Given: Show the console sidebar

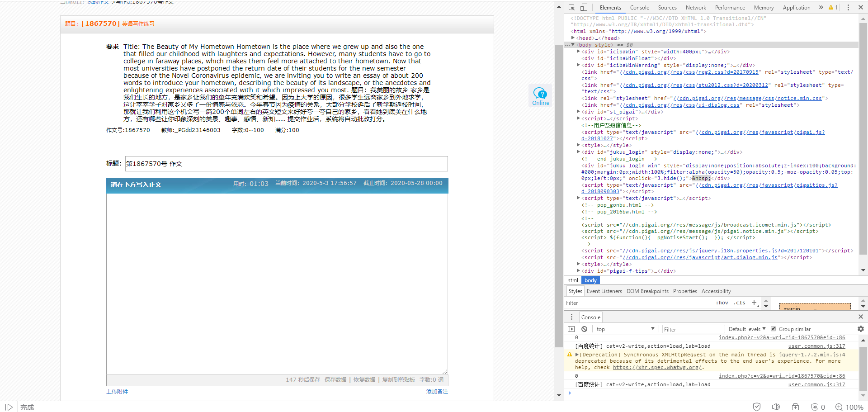Looking at the screenshot, I should click(x=571, y=329).
